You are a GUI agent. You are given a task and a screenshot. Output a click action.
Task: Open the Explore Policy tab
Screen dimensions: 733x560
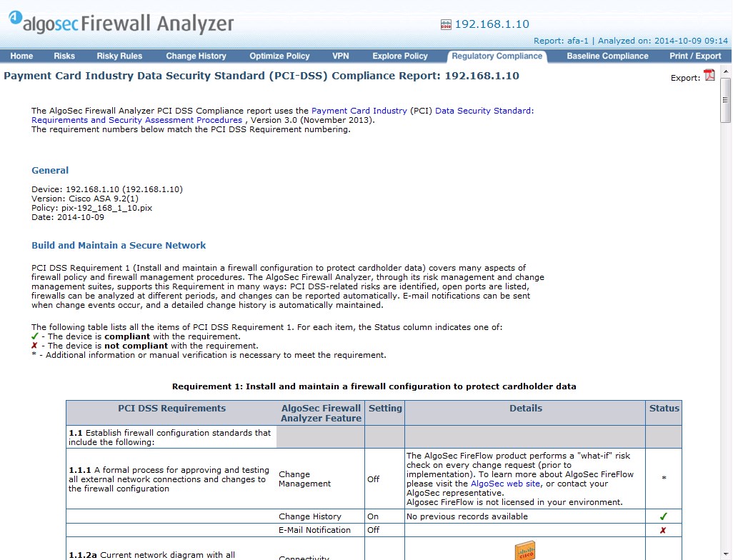(399, 56)
